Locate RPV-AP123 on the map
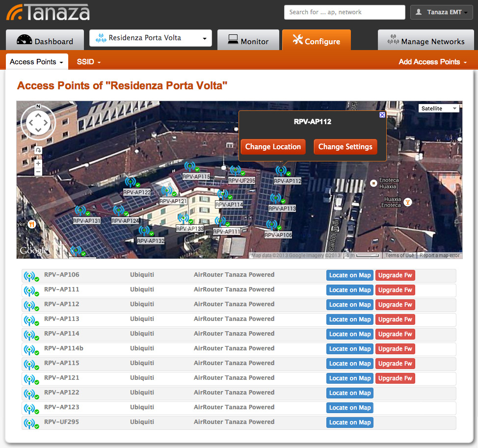Screen dimensions: 478x448 (350, 408)
